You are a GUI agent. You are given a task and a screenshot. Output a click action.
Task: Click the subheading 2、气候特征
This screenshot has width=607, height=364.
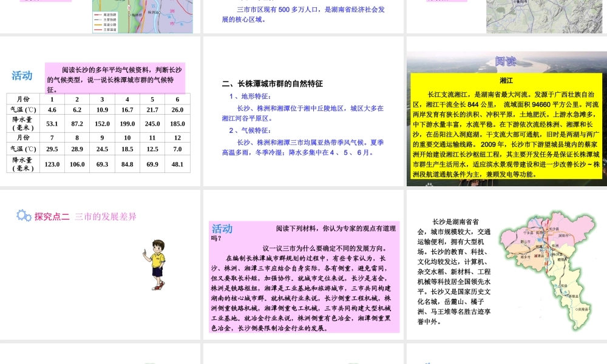[249, 130]
